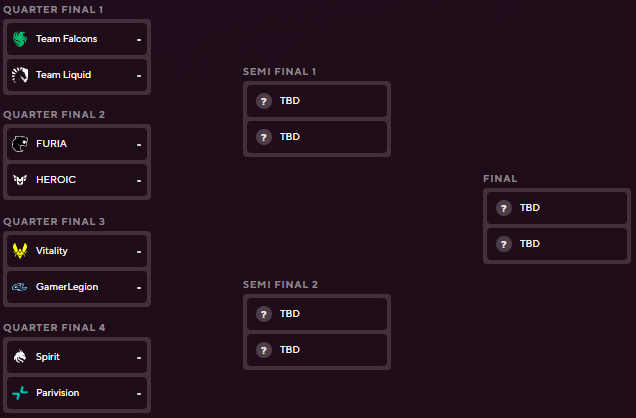
Task: Click the Parivision score dash
Action: click(x=139, y=393)
